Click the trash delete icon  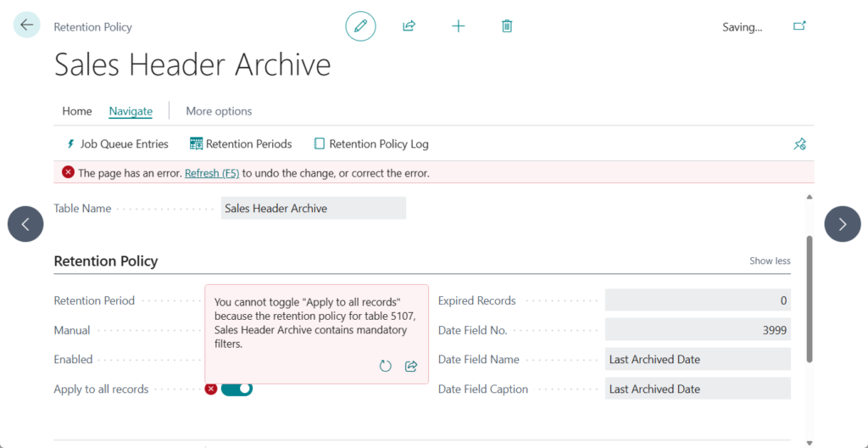pyautogui.click(x=507, y=26)
